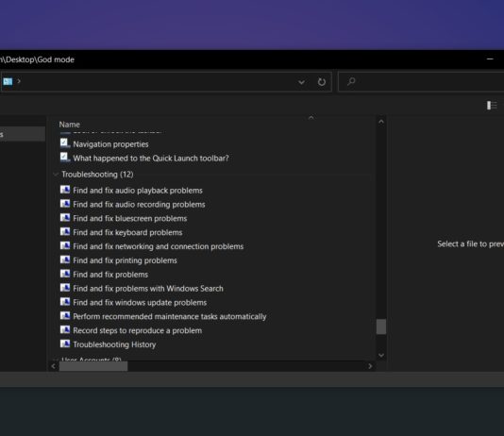Screen dimensions: 504x436
Task: Open What happened to the Quick Launch toolbar?
Action: click(x=151, y=159)
